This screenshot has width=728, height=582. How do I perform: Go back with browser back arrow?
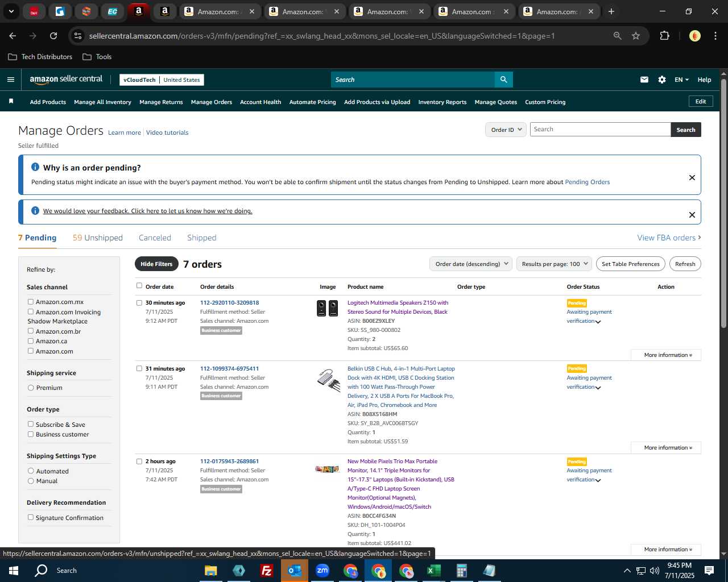tap(13, 36)
